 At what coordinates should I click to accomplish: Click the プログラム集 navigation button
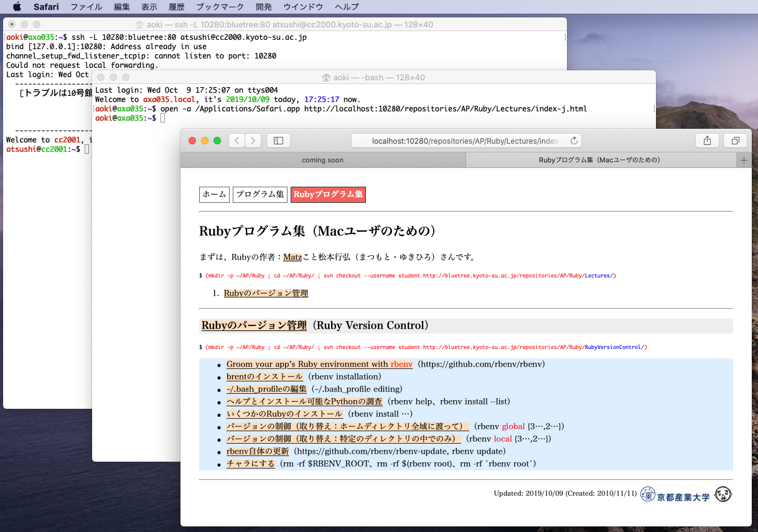click(x=260, y=195)
